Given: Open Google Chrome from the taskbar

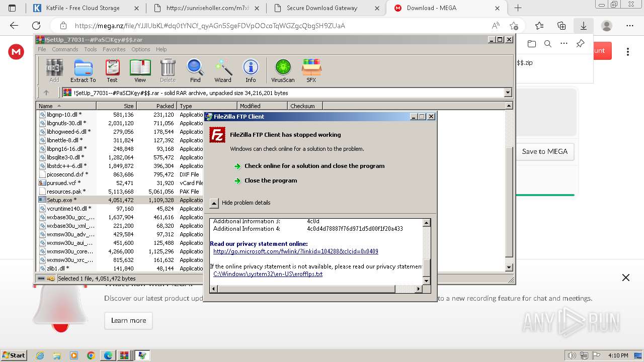Looking at the screenshot, I should 91,355.
